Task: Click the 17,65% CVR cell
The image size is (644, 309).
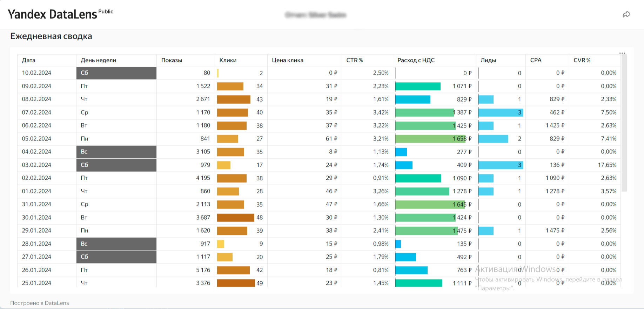Action: point(607,165)
